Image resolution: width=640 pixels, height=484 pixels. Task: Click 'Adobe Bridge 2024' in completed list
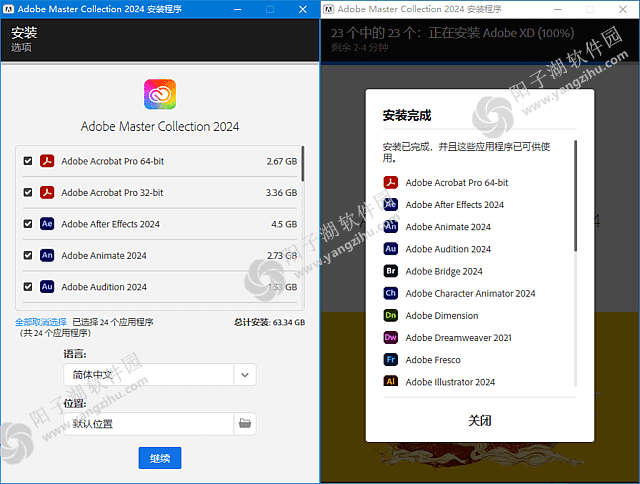click(x=444, y=271)
